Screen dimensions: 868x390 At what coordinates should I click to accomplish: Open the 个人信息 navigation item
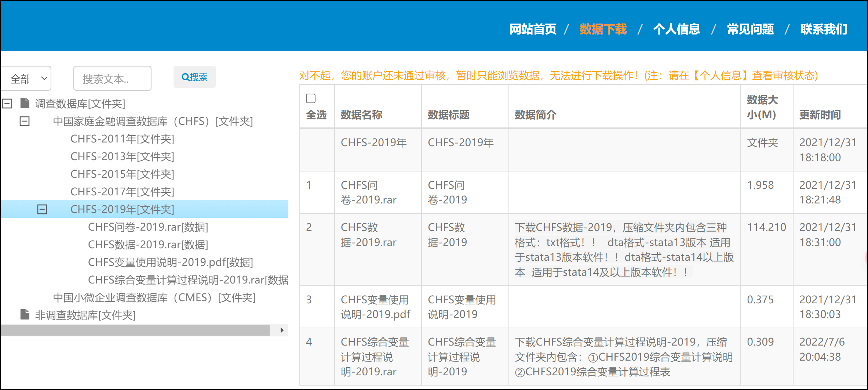click(x=676, y=29)
